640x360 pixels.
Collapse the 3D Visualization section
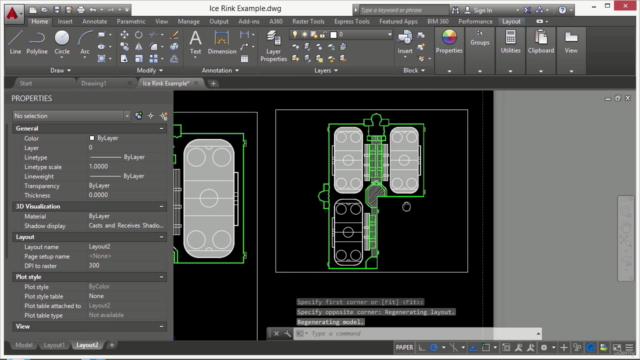click(x=162, y=207)
